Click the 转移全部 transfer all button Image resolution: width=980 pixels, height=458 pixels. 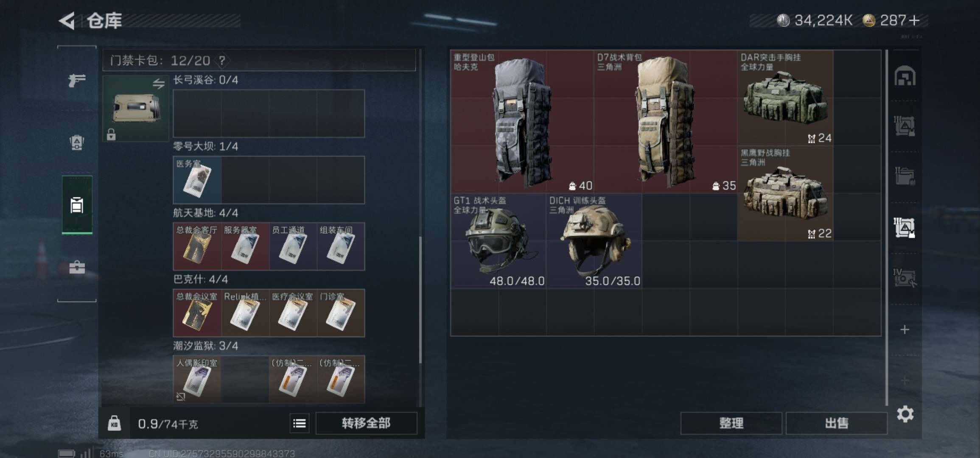366,423
